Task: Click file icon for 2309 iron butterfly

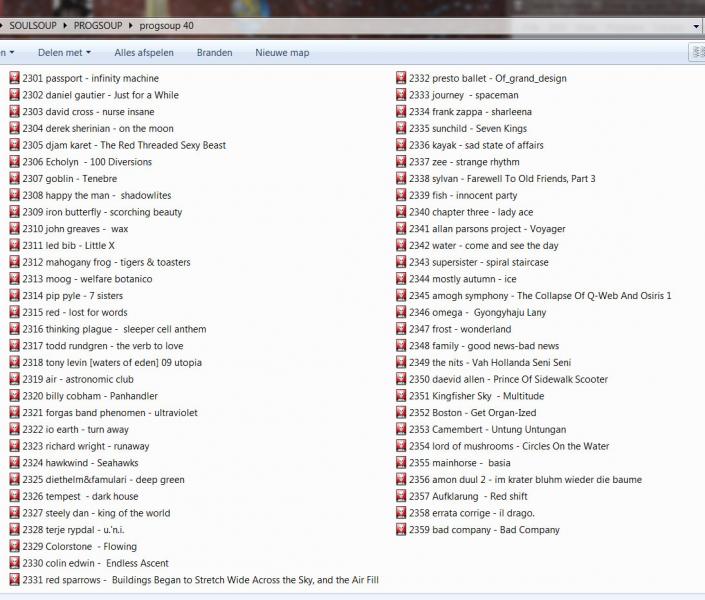Action: click(x=14, y=212)
